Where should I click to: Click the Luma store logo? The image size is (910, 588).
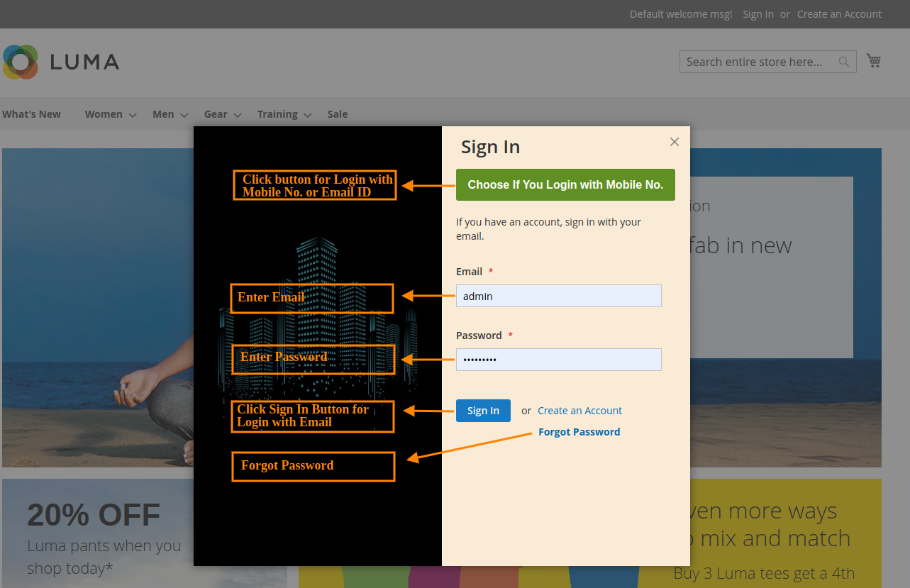tap(60, 62)
